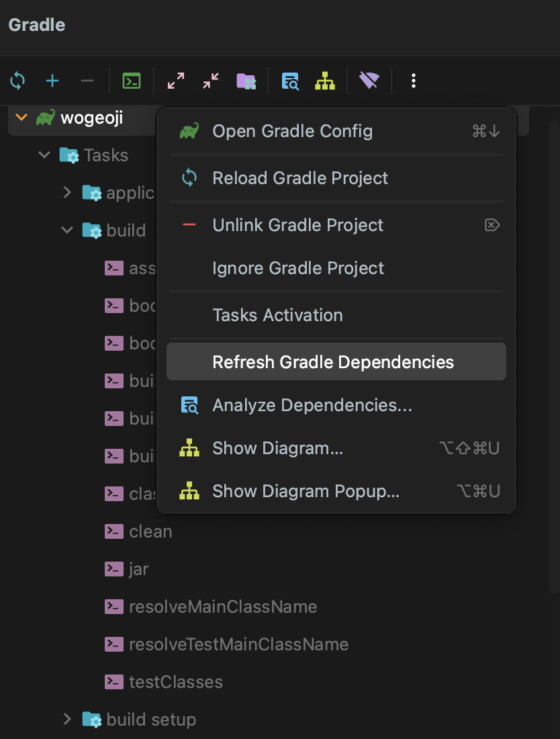Image resolution: width=560 pixels, height=739 pixels.
Task: Click the task icon beside resolveTestMainClassName
Action: click(x=114, y=644)
